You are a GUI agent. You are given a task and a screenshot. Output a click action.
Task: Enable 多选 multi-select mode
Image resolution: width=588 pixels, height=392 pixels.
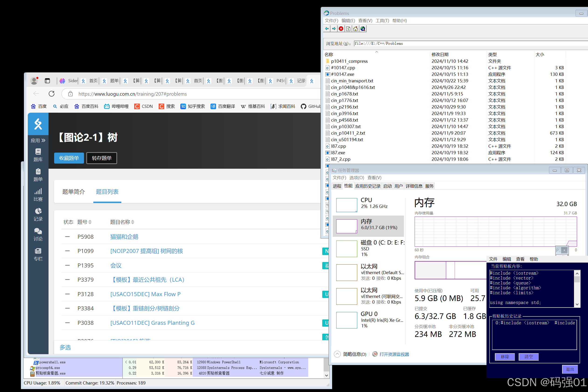(x=65, y=347)
